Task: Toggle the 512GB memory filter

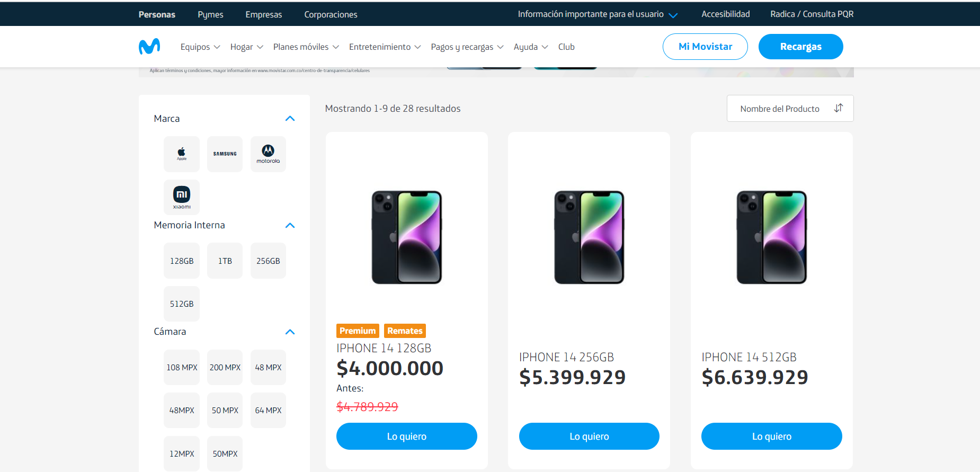Action: click(x=182, y=304)
